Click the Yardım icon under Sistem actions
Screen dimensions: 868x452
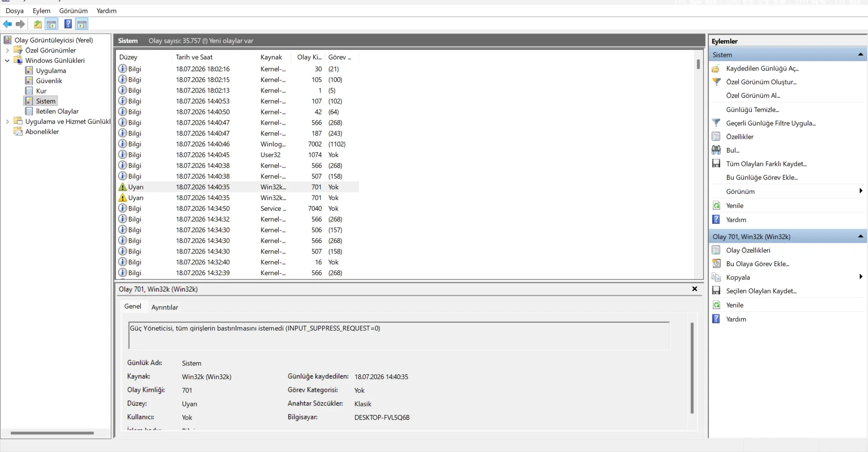(x=716, y=220)
